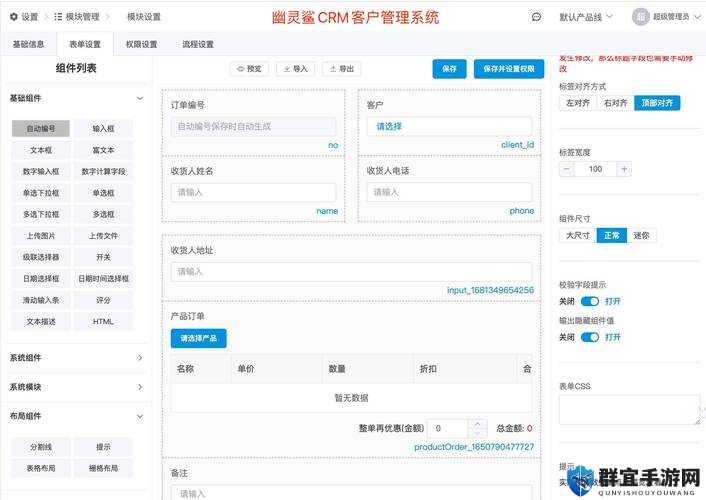Select the 分割线 layout component

[41, 447]
